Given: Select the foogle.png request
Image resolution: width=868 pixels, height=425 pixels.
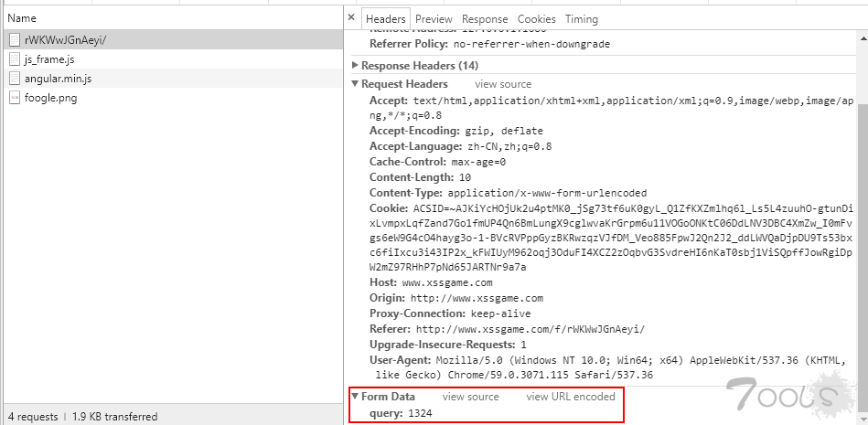Looking at the screenshot, I should pos(173,99).
